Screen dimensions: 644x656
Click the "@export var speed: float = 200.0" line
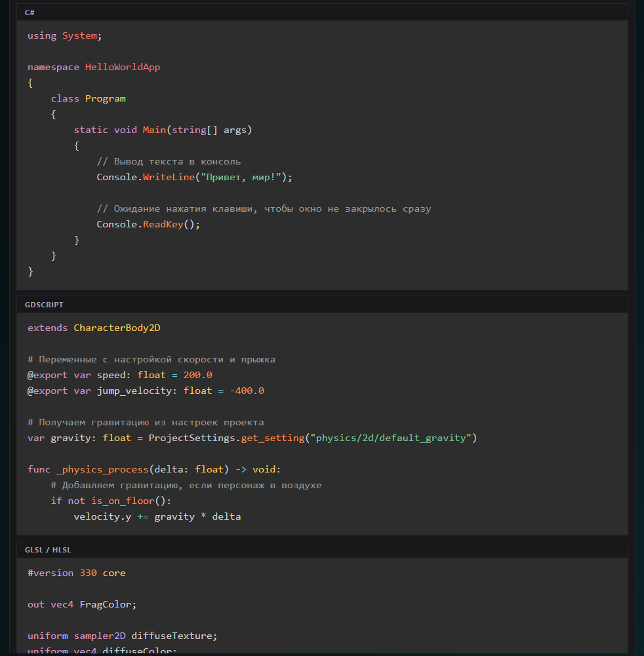tap(120, 375)
